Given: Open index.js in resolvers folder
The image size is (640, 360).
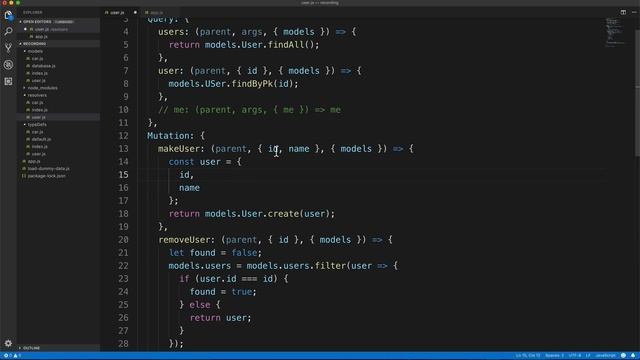Looking at the screenshot, I should tap(40, 110).
